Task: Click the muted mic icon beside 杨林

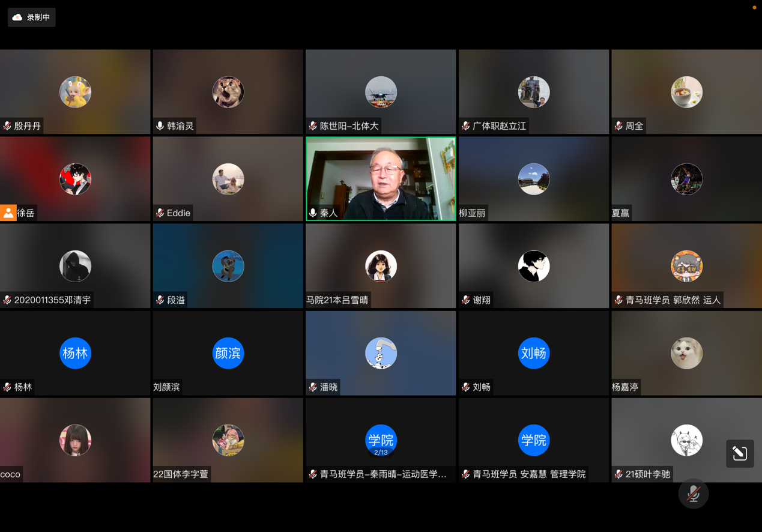Action: (x=7, y=387)
